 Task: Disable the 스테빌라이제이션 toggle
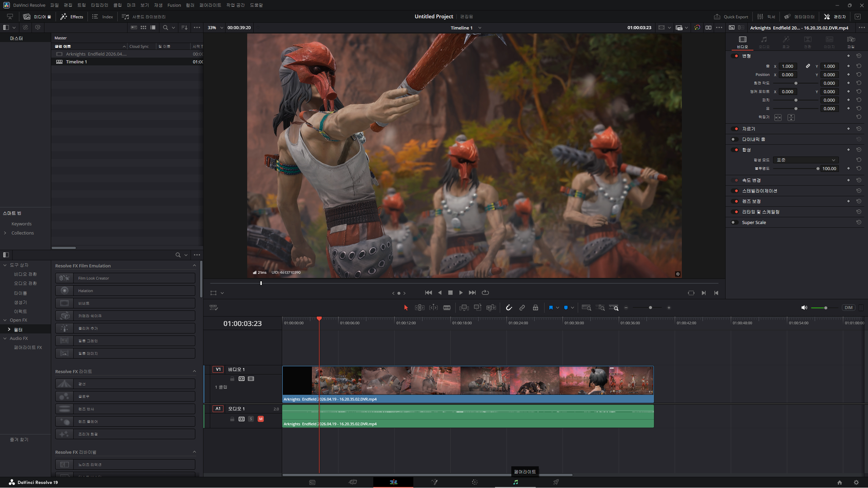coord(735,191)
